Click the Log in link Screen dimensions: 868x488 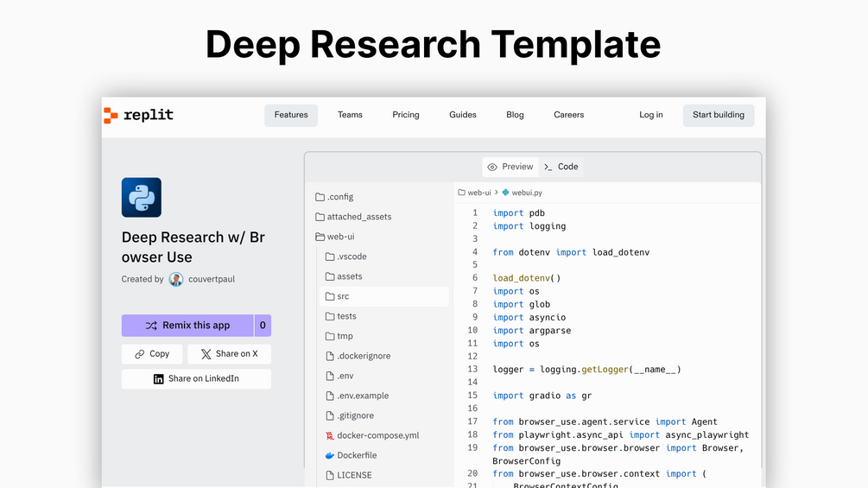tap(651, 115)
